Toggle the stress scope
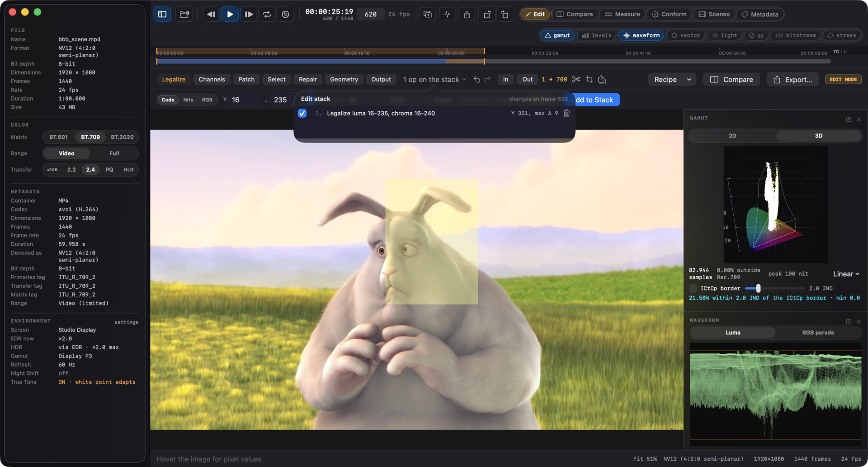The width and height of the screenshot is (868, 467). pyautogui.click(x=841, y=35)
